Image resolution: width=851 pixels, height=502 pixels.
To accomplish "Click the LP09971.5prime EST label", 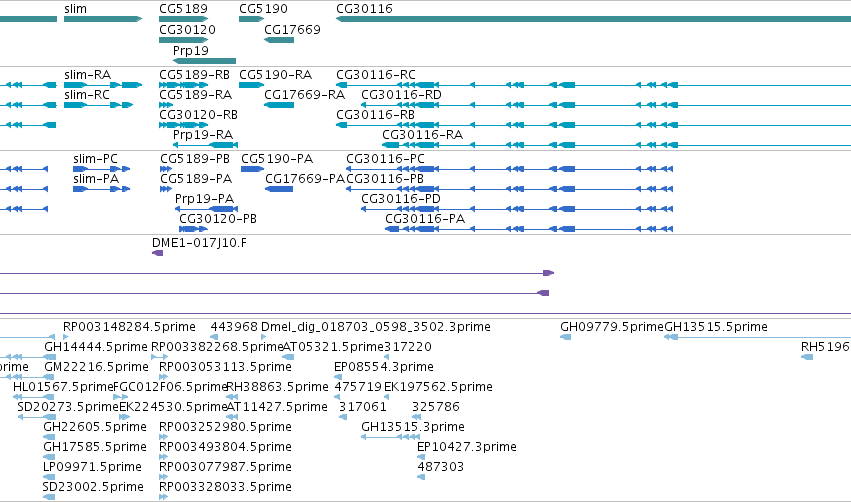I will click(92, 468).
